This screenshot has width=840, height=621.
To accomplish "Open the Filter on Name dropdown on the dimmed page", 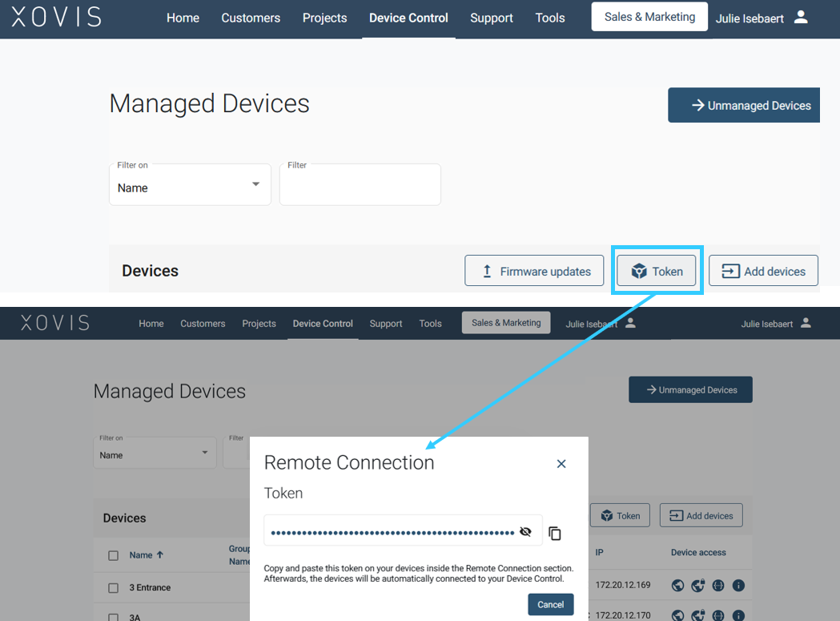I will point(155,454).
